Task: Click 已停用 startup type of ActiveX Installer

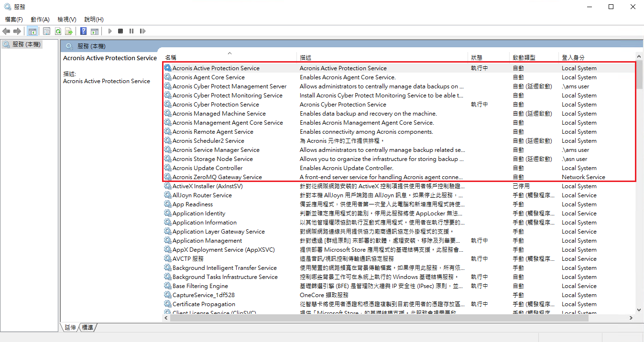Action: click(x=521, y=186)
